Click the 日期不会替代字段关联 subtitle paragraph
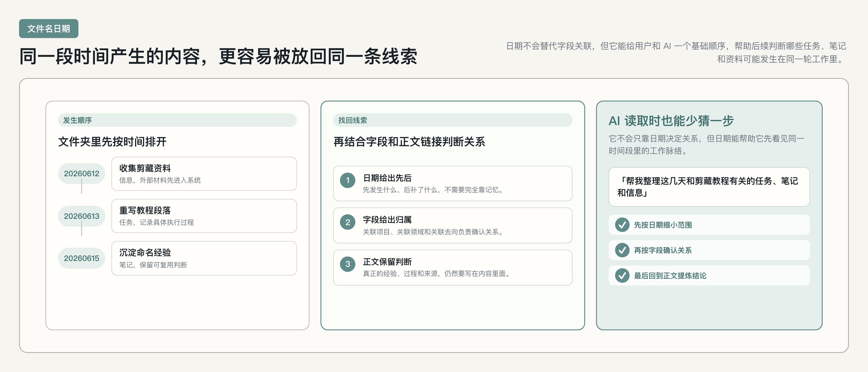This screenshot has height=372, width=868. click(x=676, y=52)
